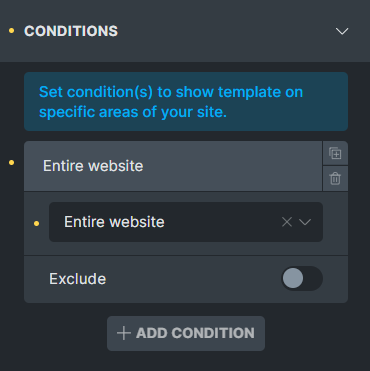
Task: Click the blue condition info message
Action: pyautogui.click(x=186, y=102)
